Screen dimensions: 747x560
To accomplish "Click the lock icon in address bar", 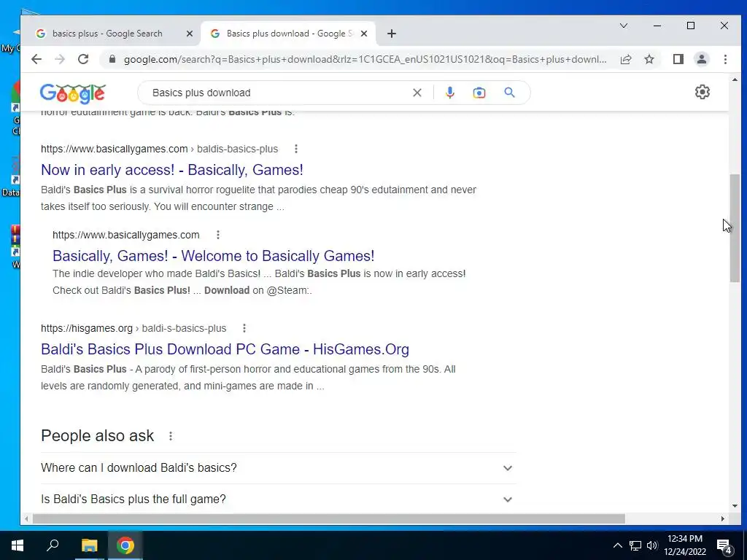I will [112, 59].
